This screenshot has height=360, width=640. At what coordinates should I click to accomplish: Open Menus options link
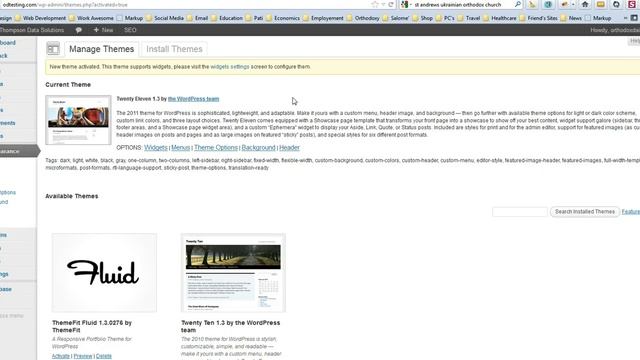coord(180,148)
